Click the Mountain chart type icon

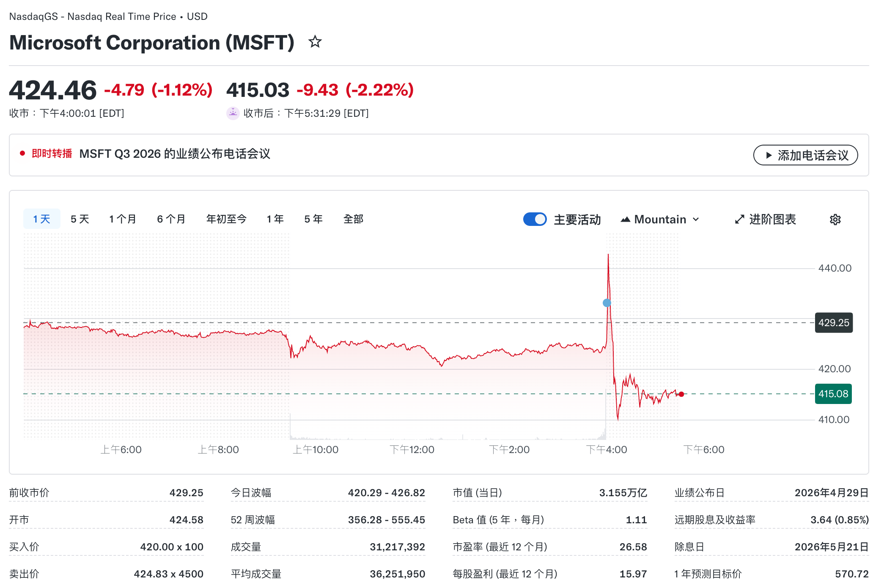[626, 220]
